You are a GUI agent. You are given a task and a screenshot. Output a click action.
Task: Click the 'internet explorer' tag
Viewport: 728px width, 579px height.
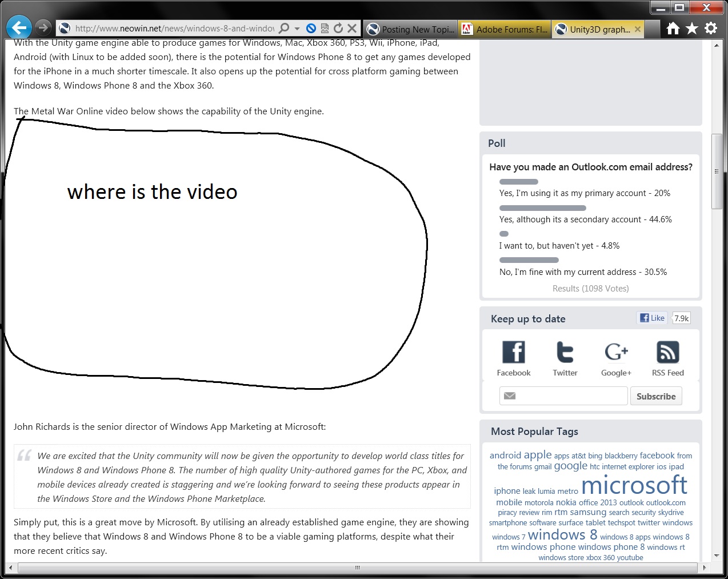pyautogui.click(x=628, y=466)
